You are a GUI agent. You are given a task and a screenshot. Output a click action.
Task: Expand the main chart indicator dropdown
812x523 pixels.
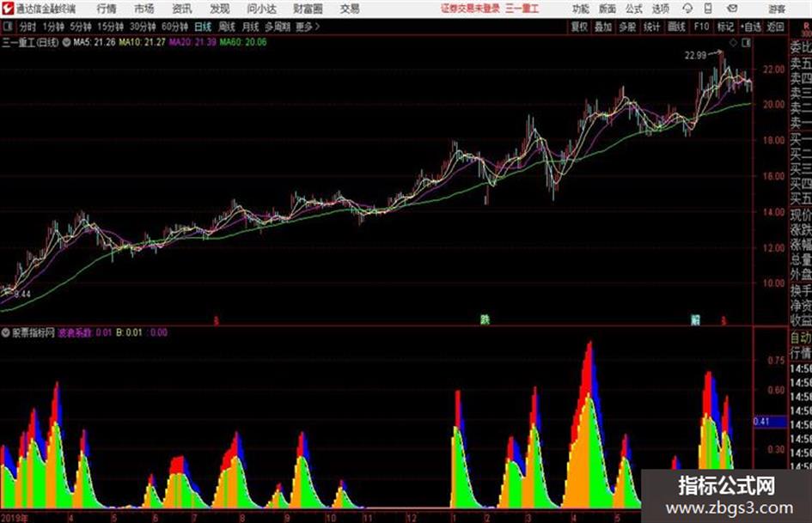(x=66, y=42)
